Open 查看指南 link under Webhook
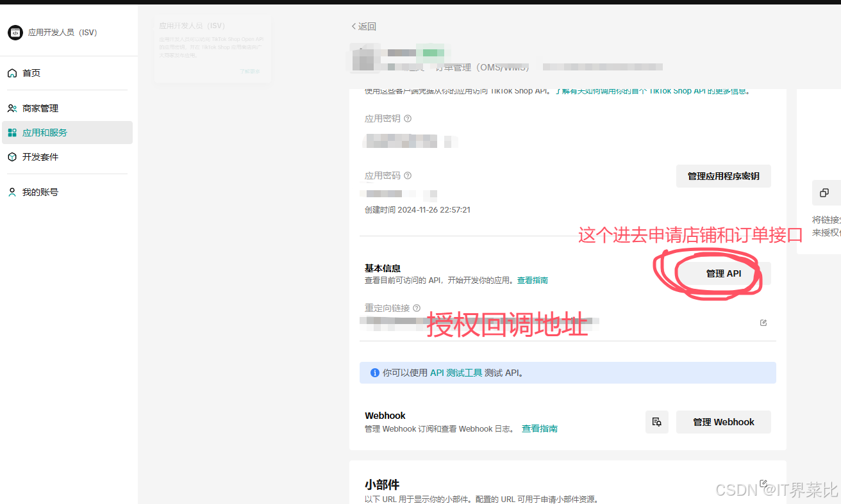Viewport: 841px width, 504px height. (x=540, y=429)
